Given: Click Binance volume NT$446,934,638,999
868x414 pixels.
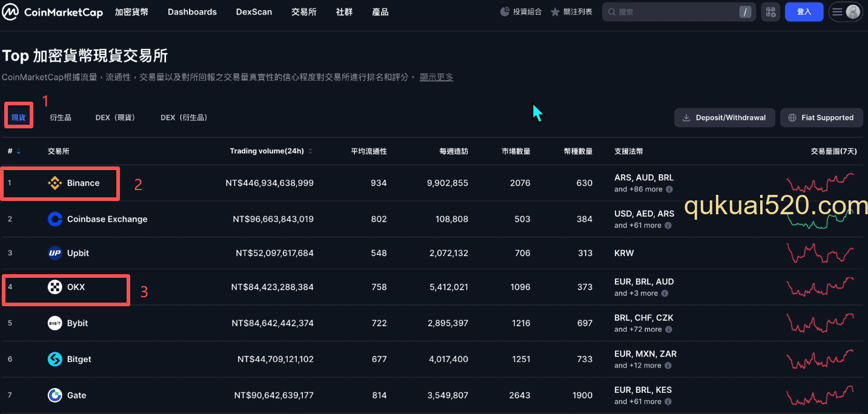Looking at the screenshot, I should pos(269,183).
